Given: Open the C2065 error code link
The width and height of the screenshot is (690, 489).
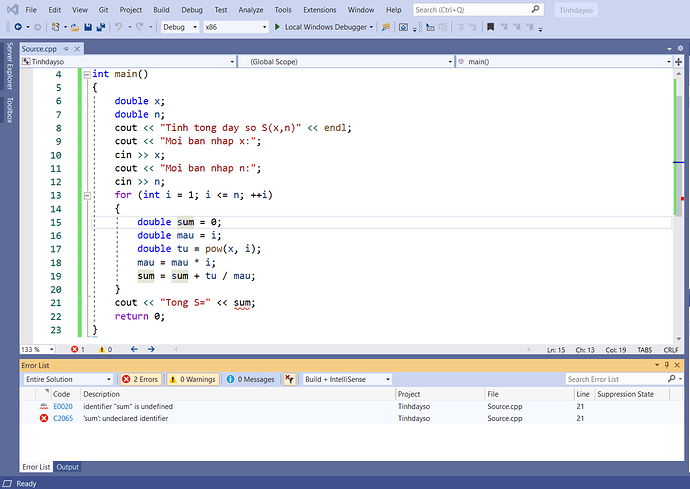Looking at the screenshot, I should coord(63,418).
